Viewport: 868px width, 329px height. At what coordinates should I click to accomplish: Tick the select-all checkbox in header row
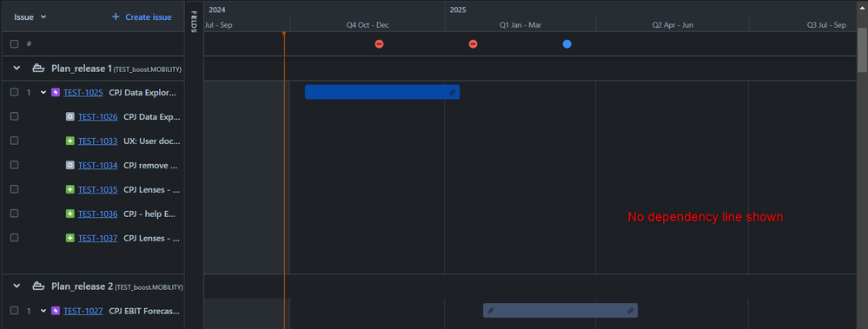pyautogui.click(x=15, y=43)
